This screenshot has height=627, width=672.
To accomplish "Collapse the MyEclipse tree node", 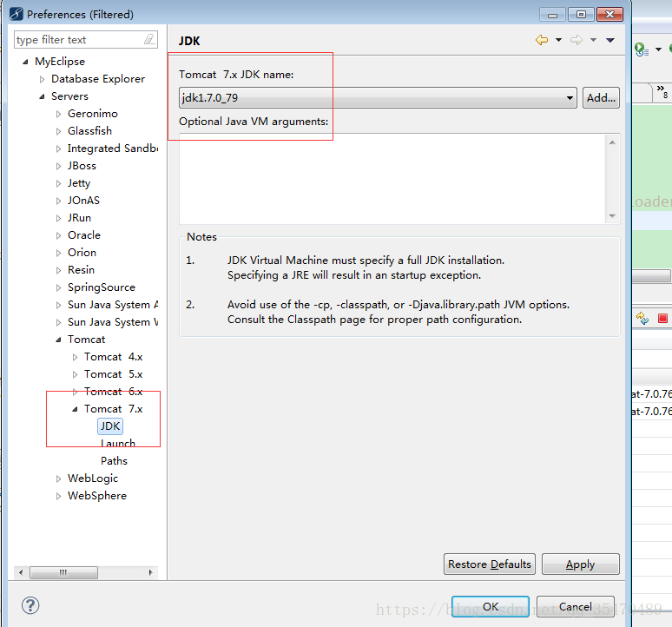I will coord(26,62).
